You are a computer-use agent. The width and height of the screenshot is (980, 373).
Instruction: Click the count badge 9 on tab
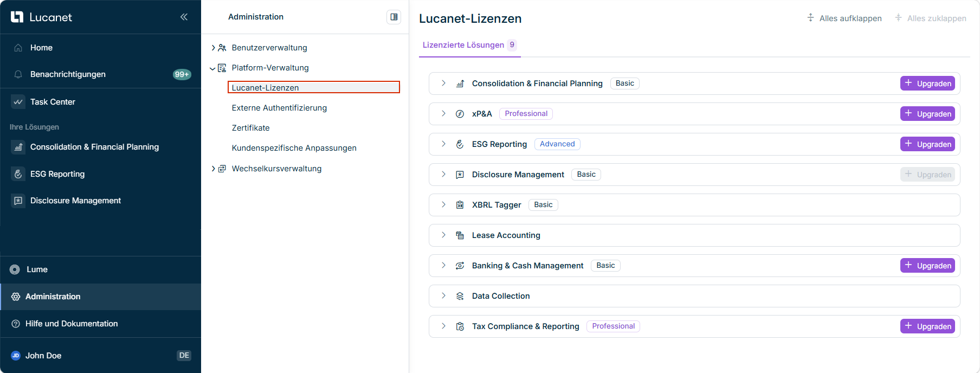coord(512,45)
